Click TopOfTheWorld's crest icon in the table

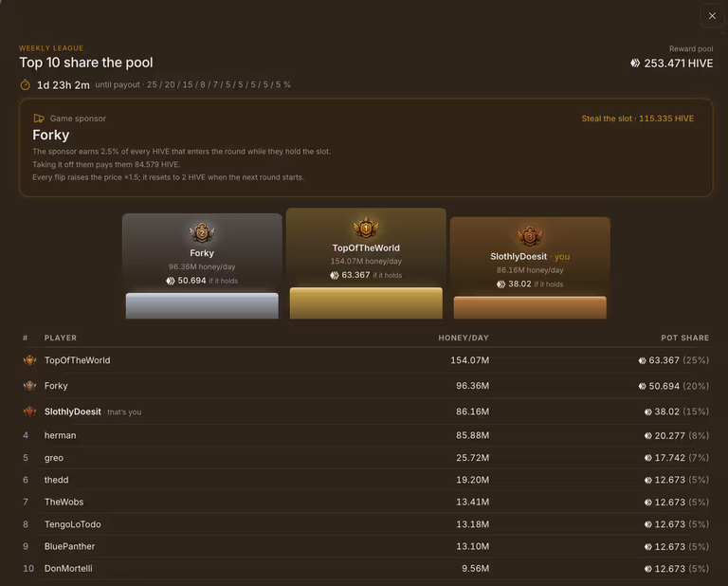click(29, 360)
